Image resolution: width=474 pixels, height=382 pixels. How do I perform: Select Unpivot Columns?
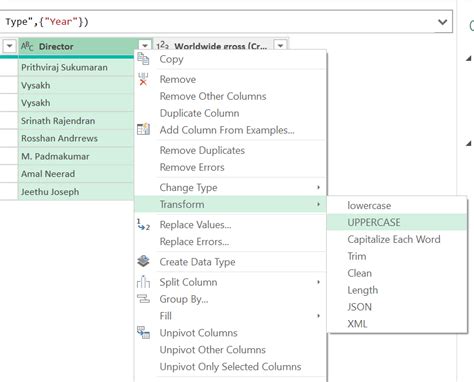click(230, 333)
